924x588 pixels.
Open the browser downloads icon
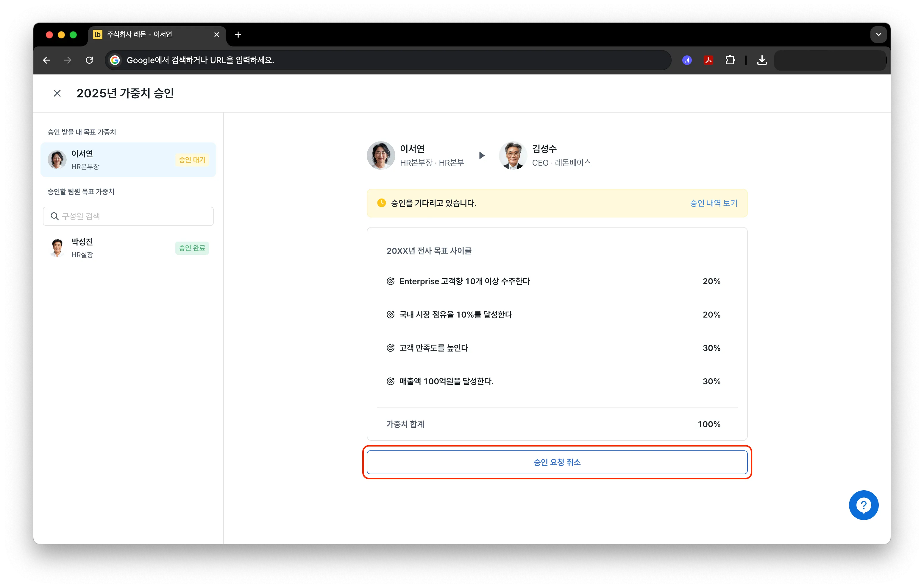762,60
